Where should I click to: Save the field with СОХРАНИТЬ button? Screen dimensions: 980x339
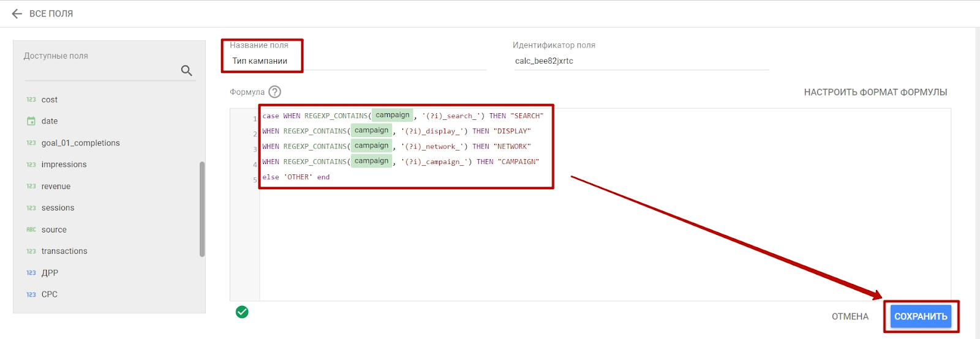click(x=921, y=316)
